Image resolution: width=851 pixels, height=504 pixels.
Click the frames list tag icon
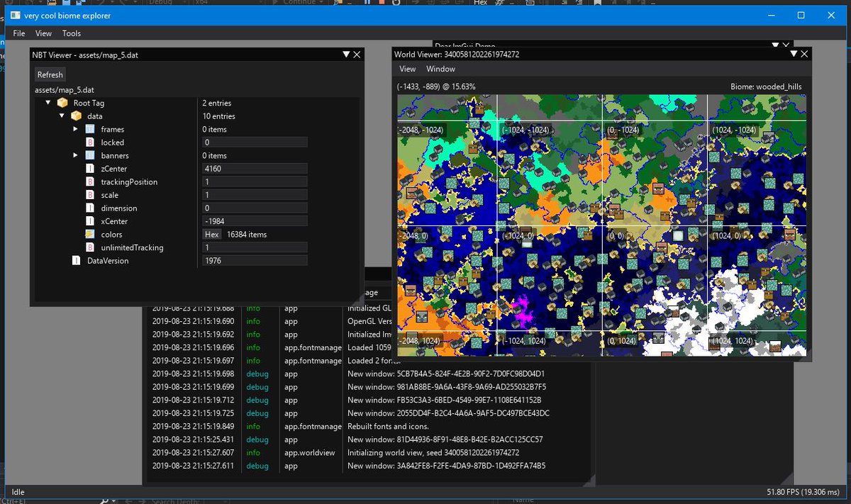coord(90,129)
